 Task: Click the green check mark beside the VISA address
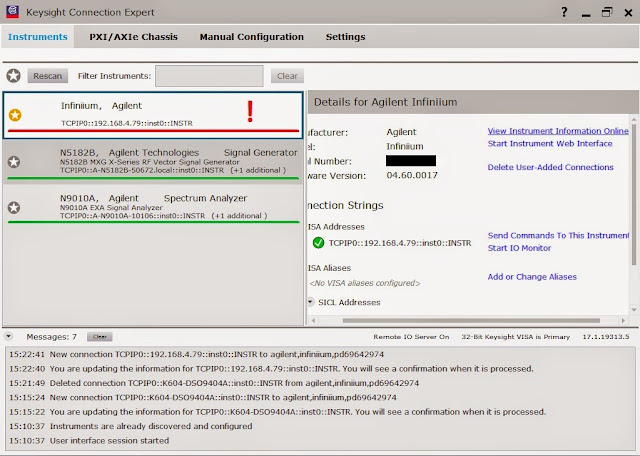point(318,243)
